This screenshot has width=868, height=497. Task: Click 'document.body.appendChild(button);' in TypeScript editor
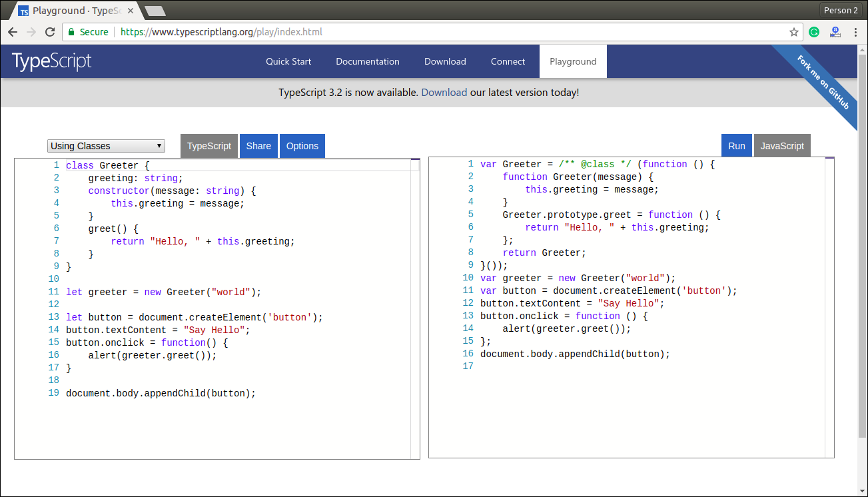point(161,393)
